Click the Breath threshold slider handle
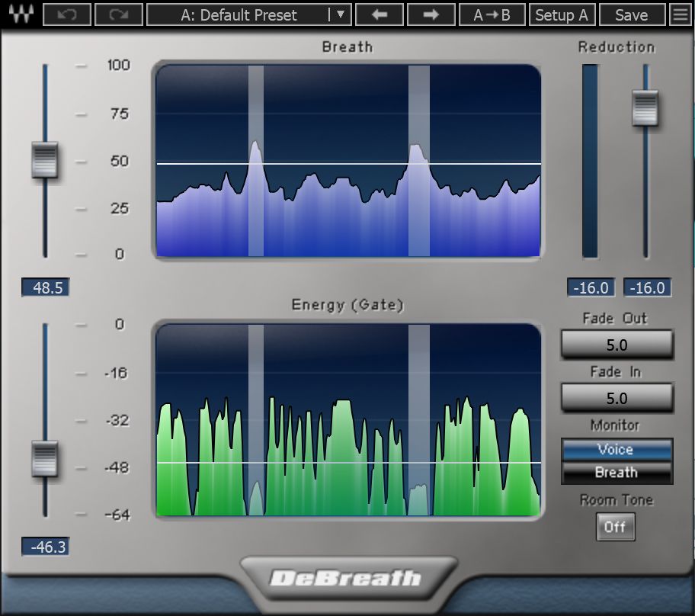The width and height of the screenshot is (695, 616). coord(45,160)
